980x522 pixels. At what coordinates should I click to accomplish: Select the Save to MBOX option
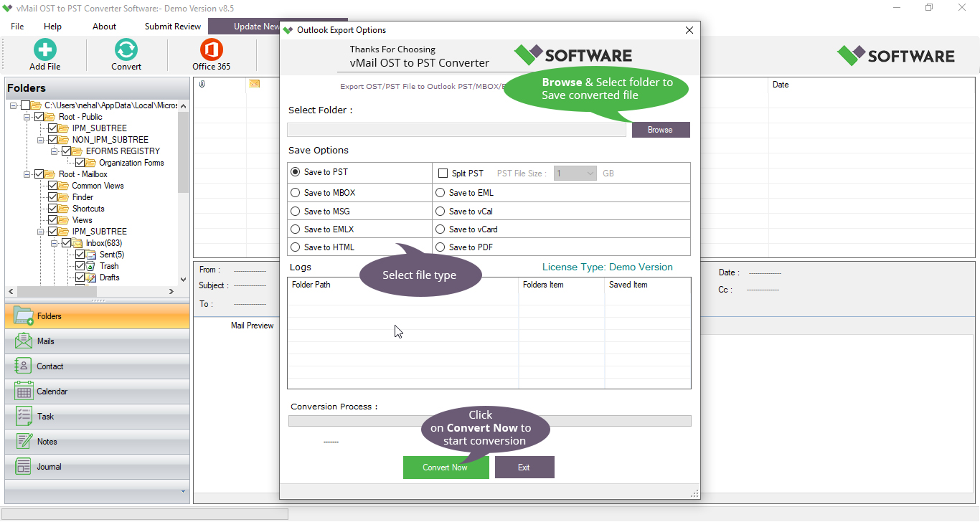coord(296,193)
